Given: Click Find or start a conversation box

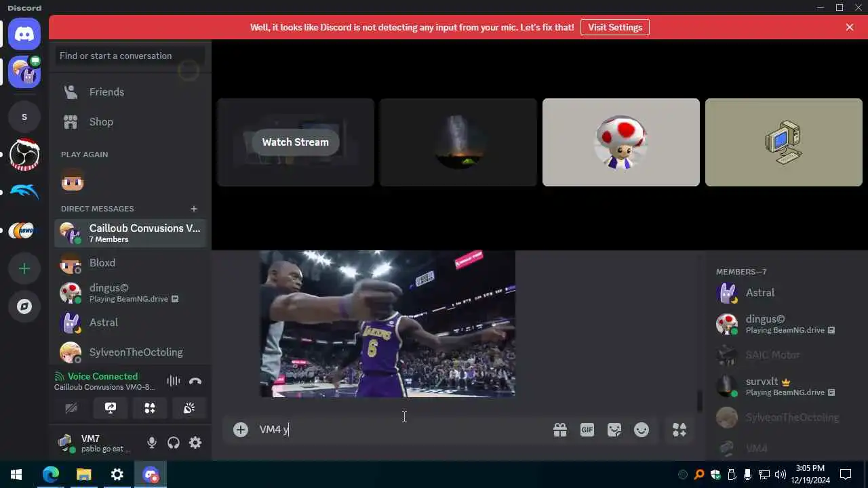Looking at the screenshot, I should click(x=130, y=56).
